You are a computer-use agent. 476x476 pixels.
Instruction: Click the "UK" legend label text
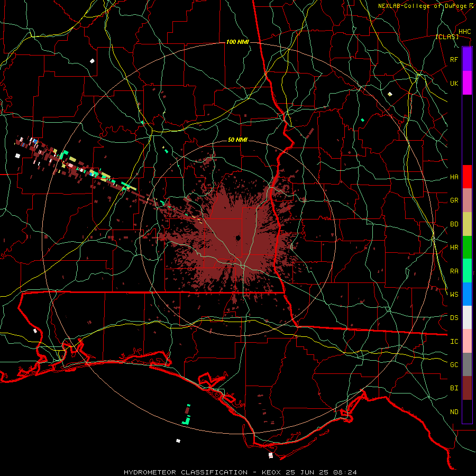[454, 83]
